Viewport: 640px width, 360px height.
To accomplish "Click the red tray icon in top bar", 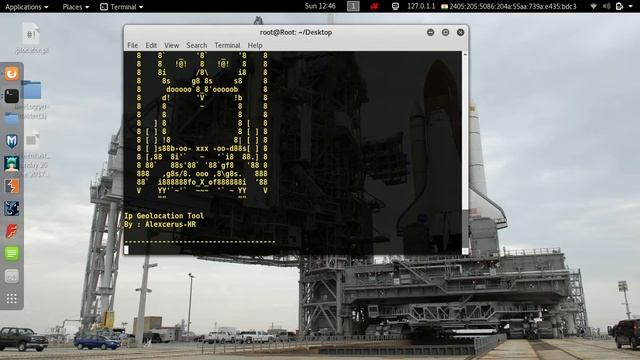I will 374,6.
